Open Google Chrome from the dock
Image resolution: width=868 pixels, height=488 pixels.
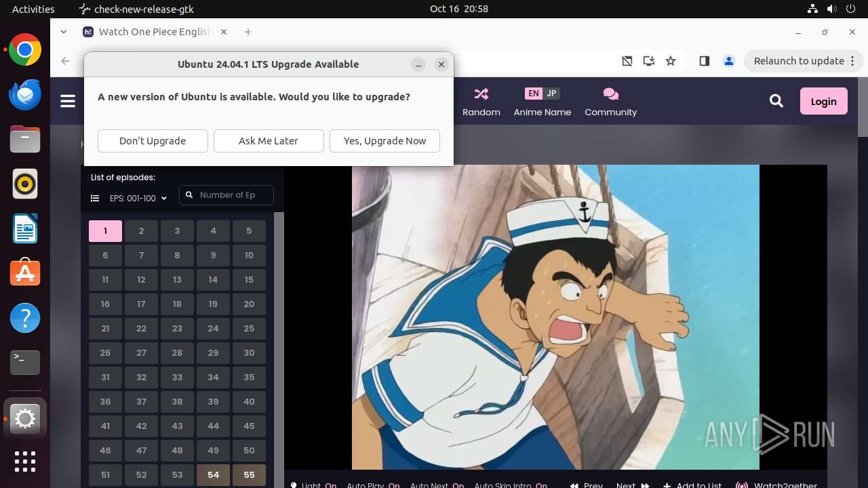pyautogui.click(x=25, y=50)
